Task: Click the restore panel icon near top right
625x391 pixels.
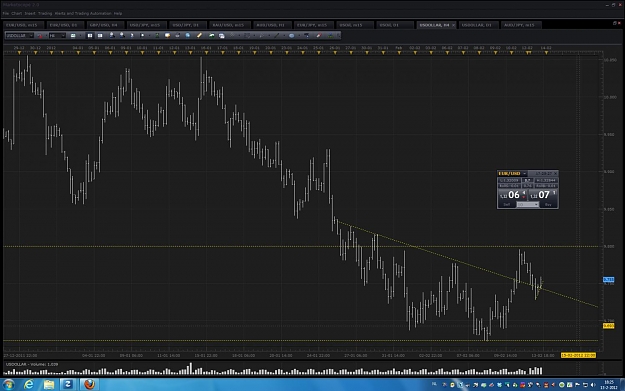Action: coord(614,24)
